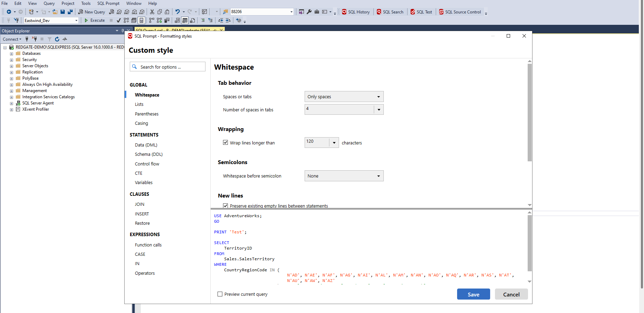Click the Save button
This screenshot has width=644, height=313.
click(473, 294)
